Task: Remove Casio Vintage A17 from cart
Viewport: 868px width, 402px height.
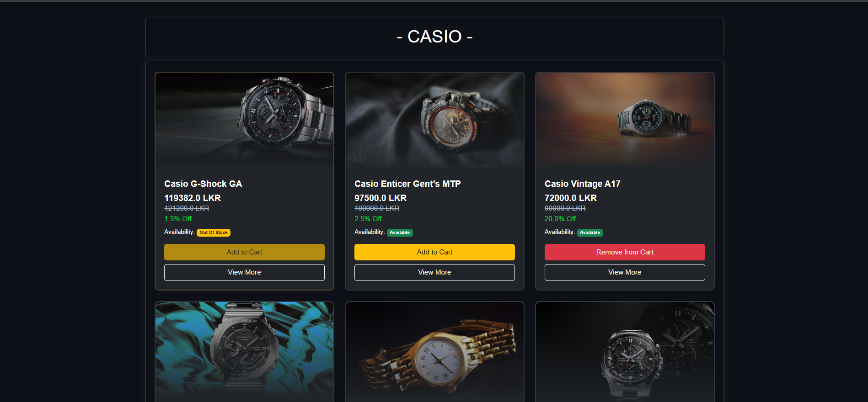Action: pos(625,252)
